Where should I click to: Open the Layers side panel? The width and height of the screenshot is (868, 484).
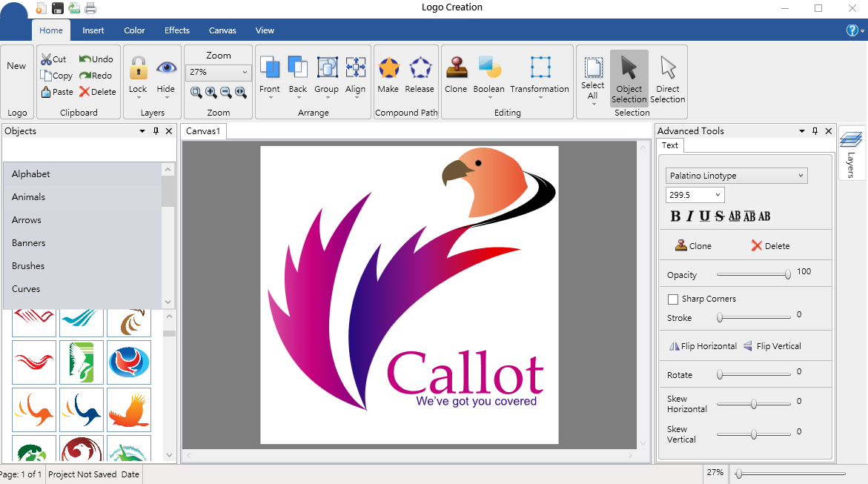pyautogui.click(x=851, y=153)
